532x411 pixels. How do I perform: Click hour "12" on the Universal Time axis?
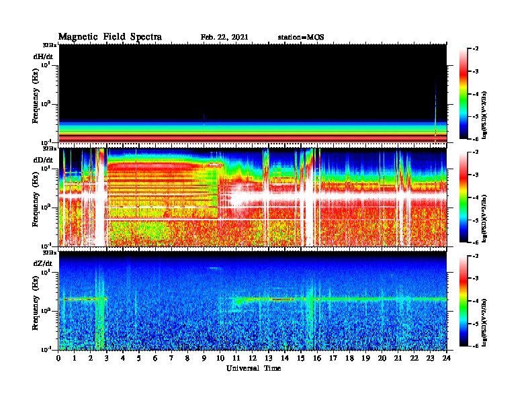(x=252, y=359)
